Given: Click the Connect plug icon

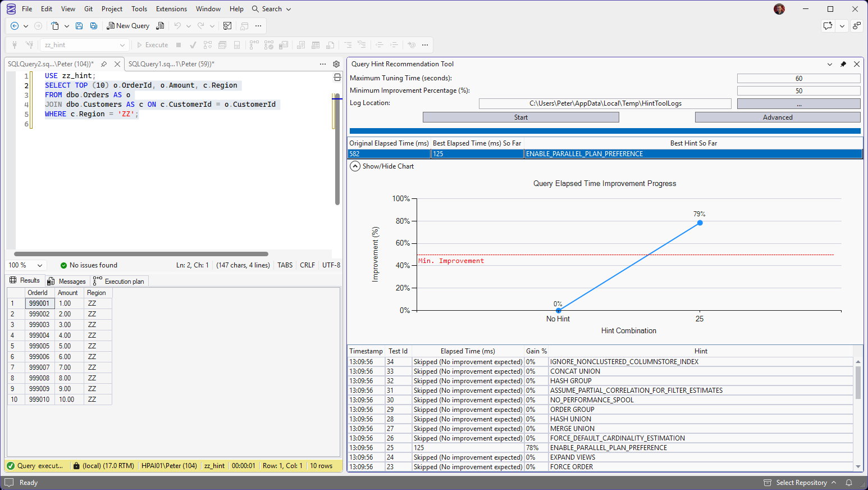Looking at the screenshot, I should 15,45.
